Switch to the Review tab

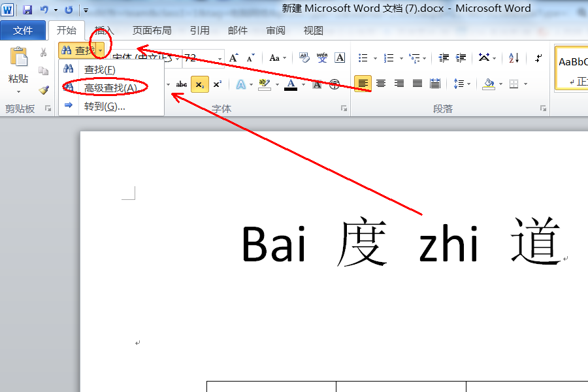[x=276, y=31]
